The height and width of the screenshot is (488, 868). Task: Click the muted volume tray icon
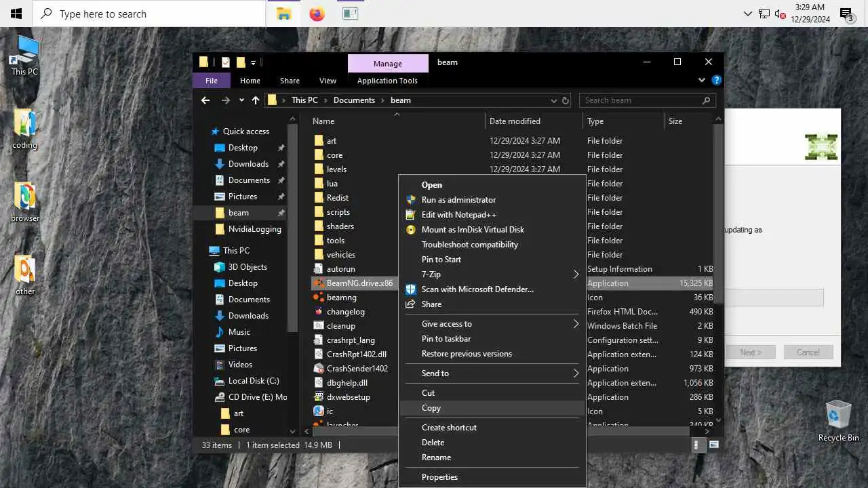point(780,14)
